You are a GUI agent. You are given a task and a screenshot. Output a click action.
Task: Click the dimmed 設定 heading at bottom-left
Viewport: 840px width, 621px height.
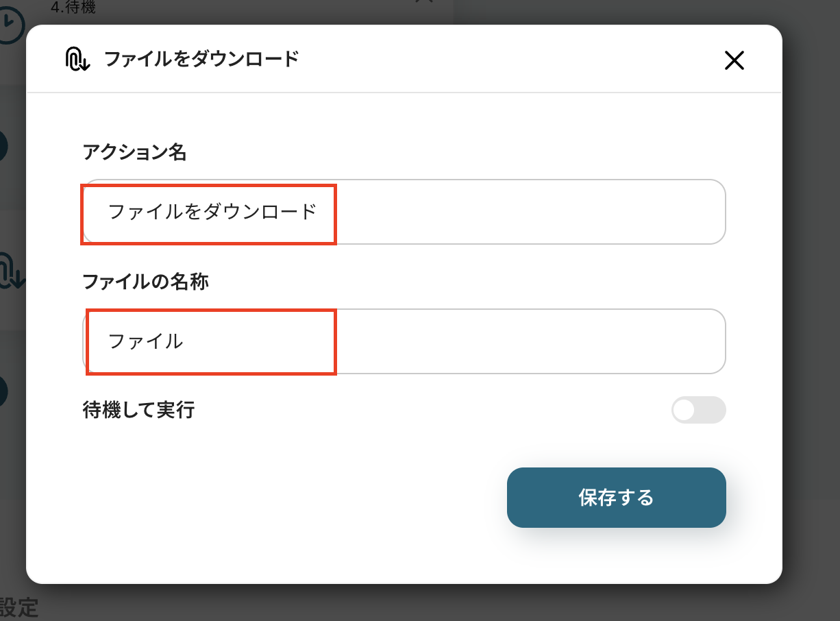18,608
